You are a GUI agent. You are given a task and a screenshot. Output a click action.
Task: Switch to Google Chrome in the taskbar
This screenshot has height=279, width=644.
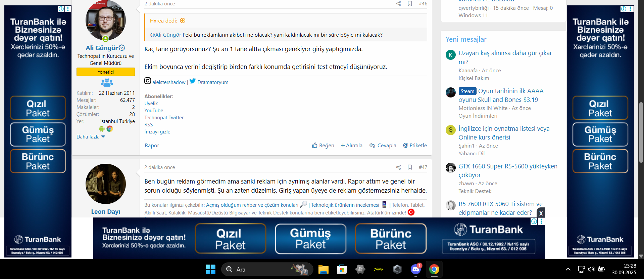pos(434,269)
